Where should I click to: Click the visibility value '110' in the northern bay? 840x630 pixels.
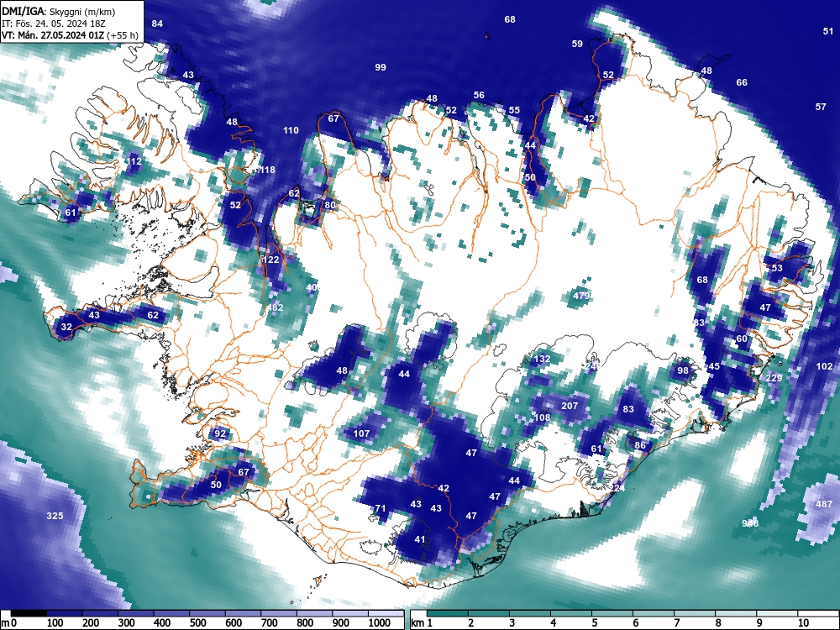291,131
